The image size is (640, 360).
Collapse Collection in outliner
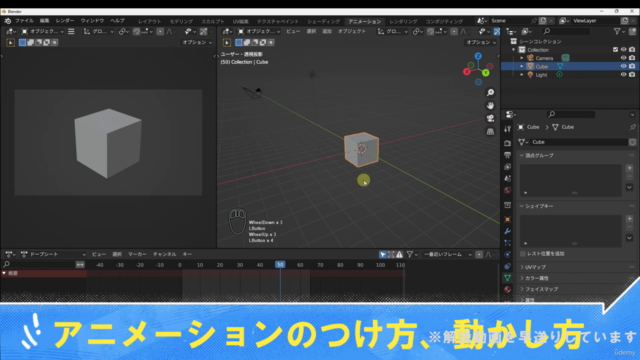point(514,49)
